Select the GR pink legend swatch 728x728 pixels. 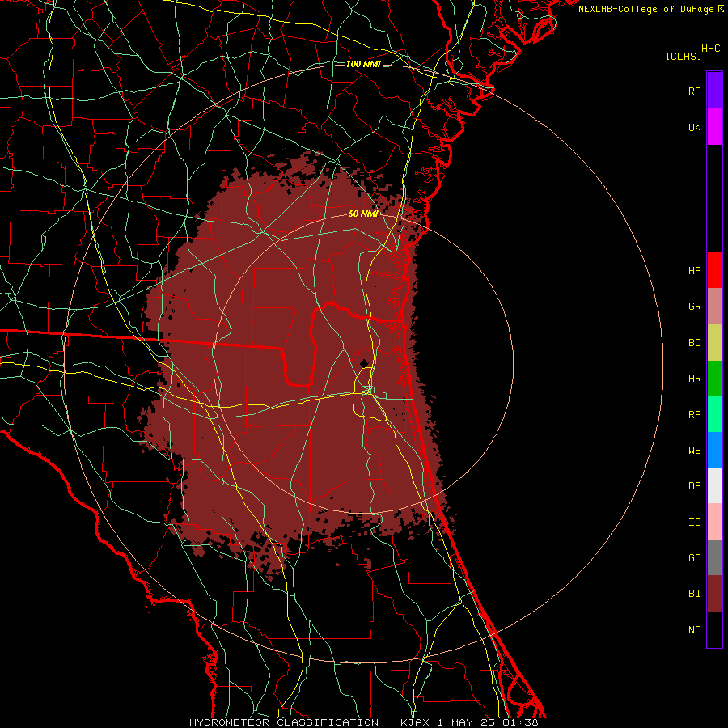(x=714, y=307)
